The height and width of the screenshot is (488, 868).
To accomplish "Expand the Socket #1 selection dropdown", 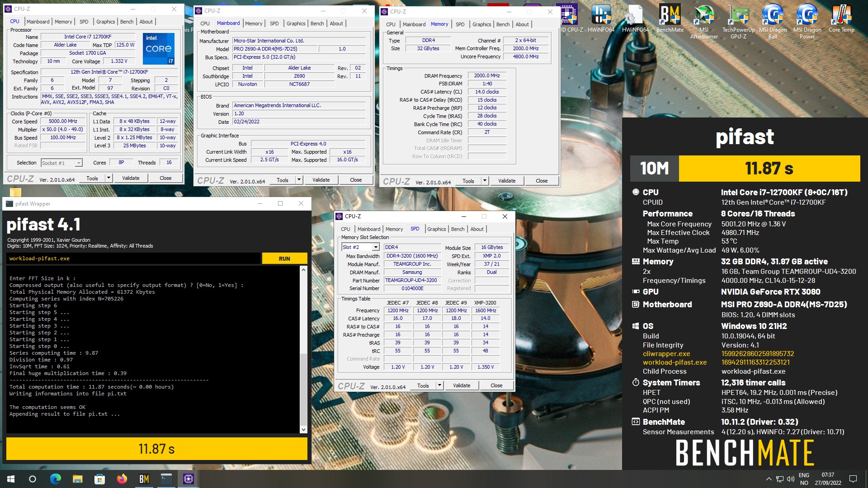I will (x=79, y=163).
